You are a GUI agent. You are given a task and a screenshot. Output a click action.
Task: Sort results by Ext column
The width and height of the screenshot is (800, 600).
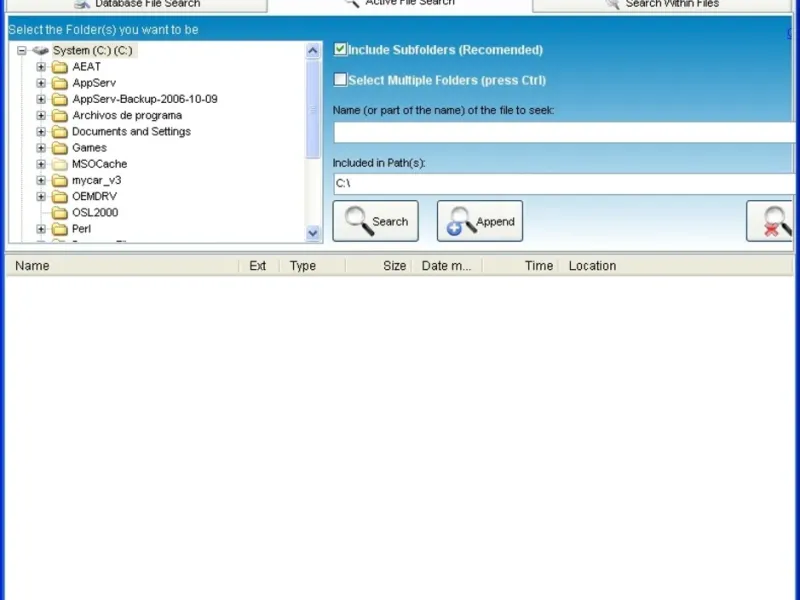[x=259, y=266]
